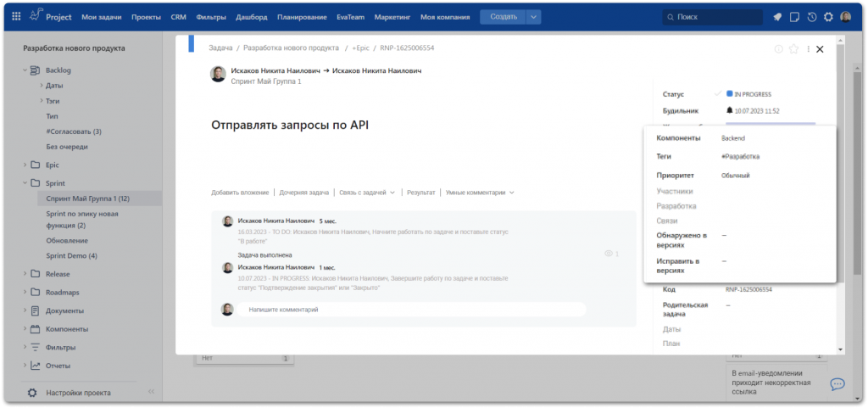Click the user avatar in top bar

pyautogui.click(x=846, y=17)
